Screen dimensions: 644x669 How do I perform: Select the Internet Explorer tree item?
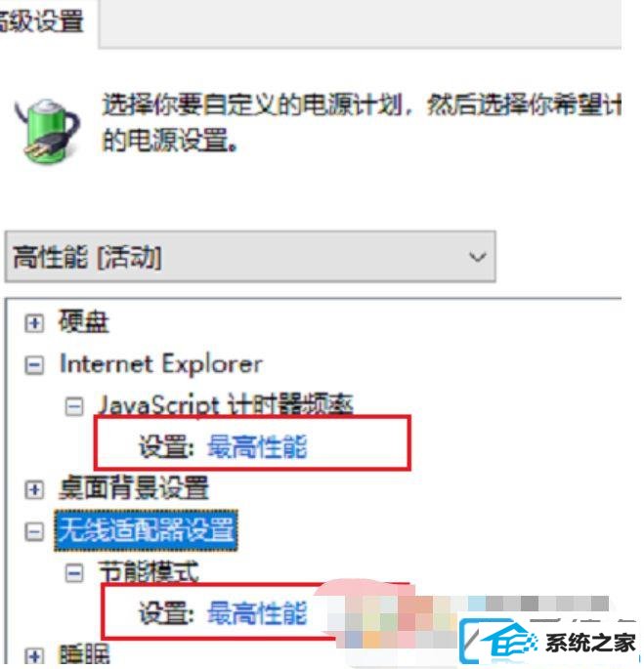pyautogui.click(x=161, y=364)
